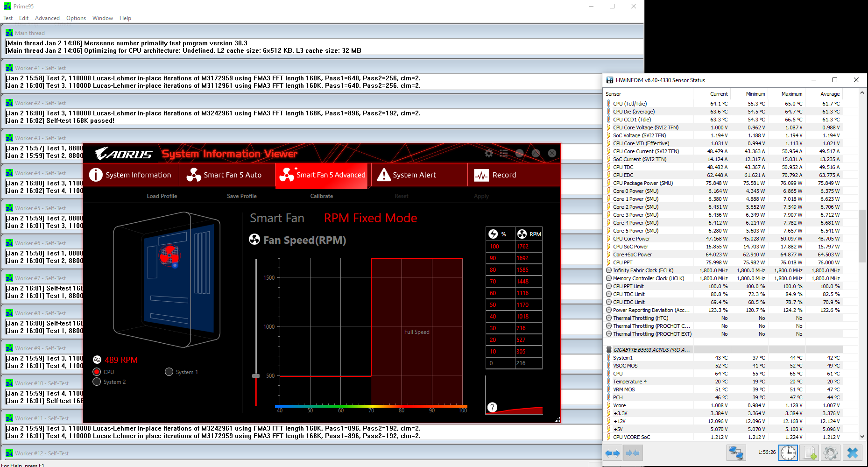
Task: Open the Test menu in Prime95
Action: [x=8, y=18]
